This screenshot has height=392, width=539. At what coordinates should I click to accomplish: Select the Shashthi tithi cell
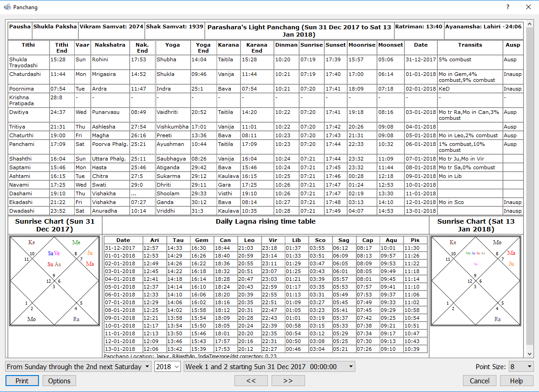tap(28, 159)
